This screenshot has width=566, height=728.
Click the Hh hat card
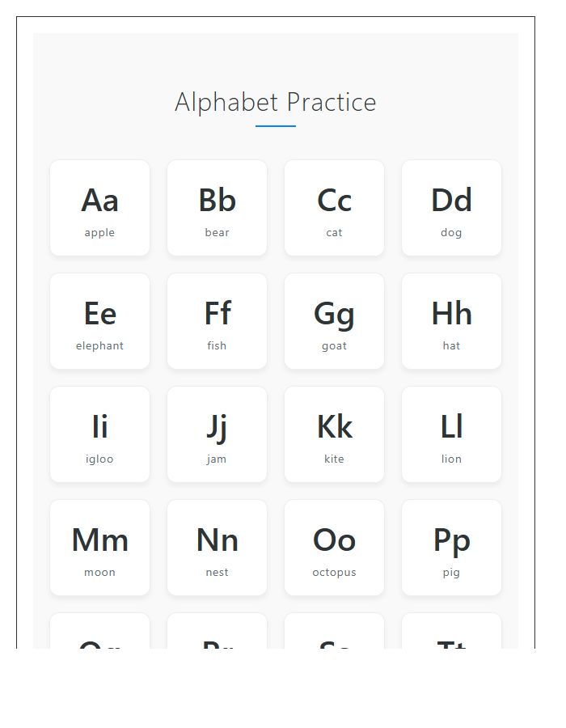451,321
